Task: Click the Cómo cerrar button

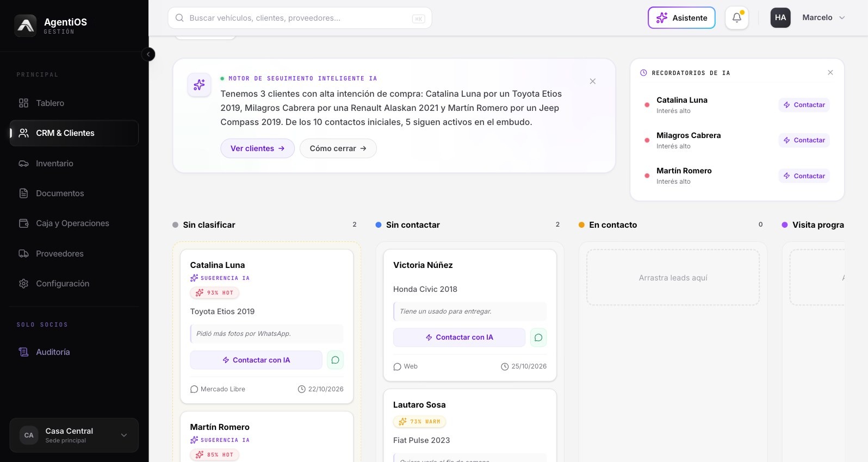Action: pos(338,148)
